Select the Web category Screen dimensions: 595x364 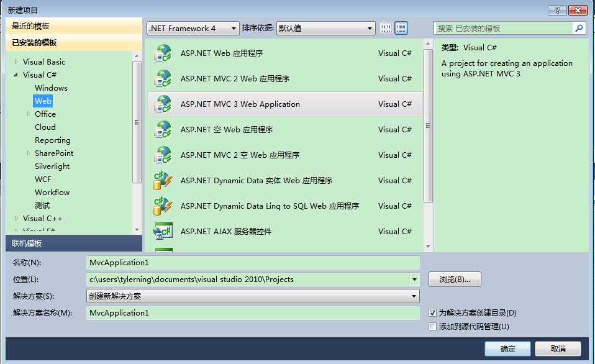(x=43, y=101)
